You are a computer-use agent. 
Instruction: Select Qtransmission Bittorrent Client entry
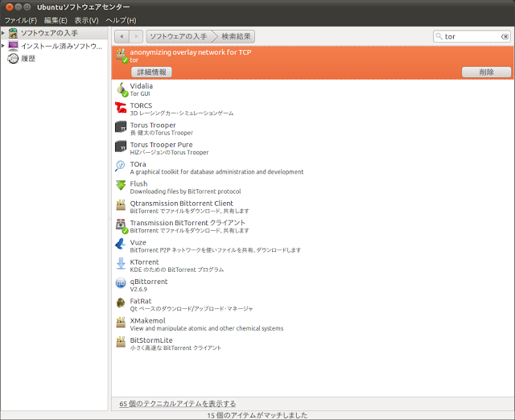[313, 207]
